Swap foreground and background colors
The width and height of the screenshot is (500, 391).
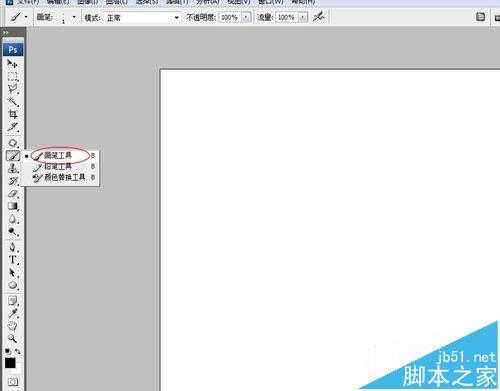click(x=17, y=351)
